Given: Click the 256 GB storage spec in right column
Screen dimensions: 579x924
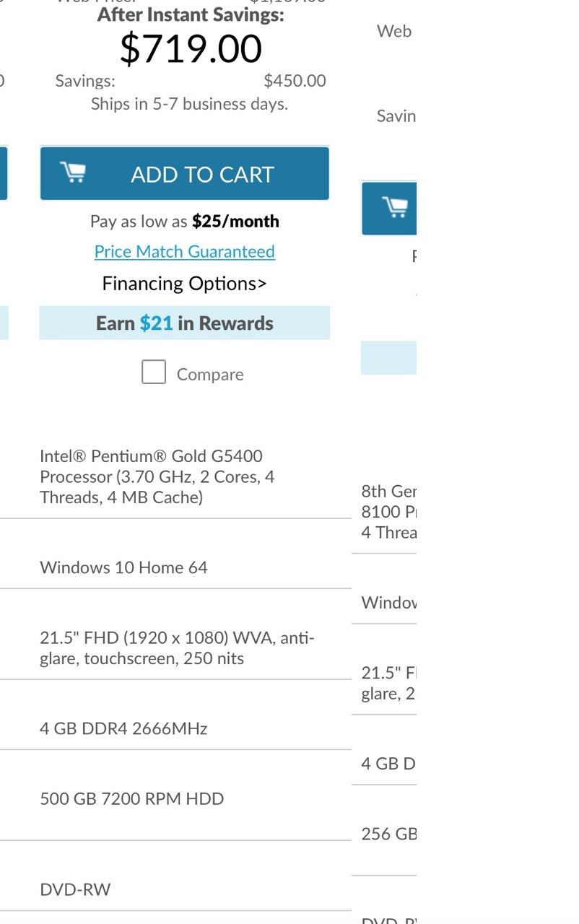Looking at the screenshot, I should pyautogui.click(x=389, y=834).
